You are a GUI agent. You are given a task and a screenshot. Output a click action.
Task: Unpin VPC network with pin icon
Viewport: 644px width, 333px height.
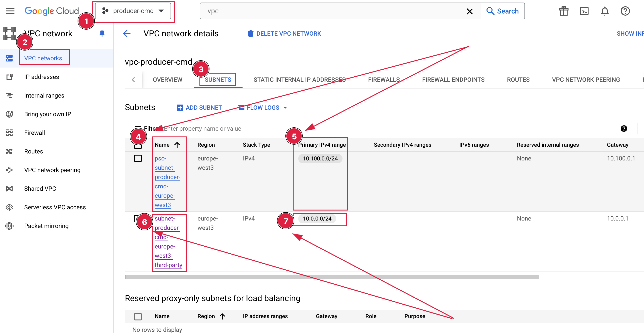(102, 34)
